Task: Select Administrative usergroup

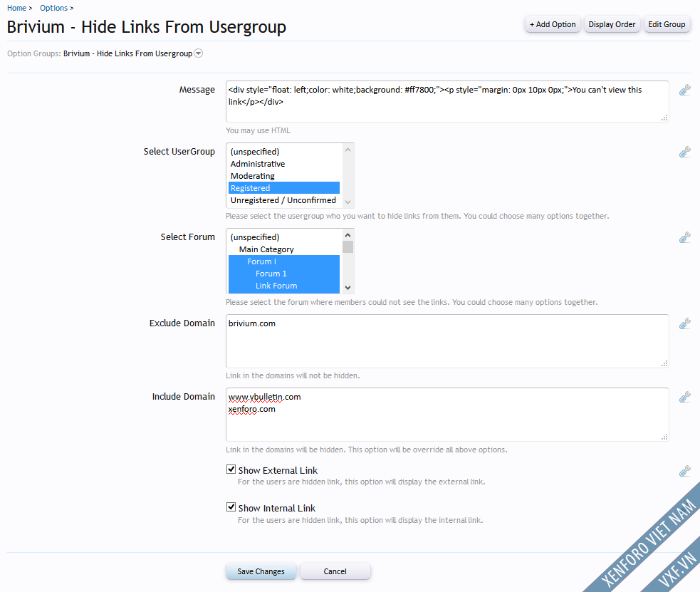Action: [x=284, y=164]
